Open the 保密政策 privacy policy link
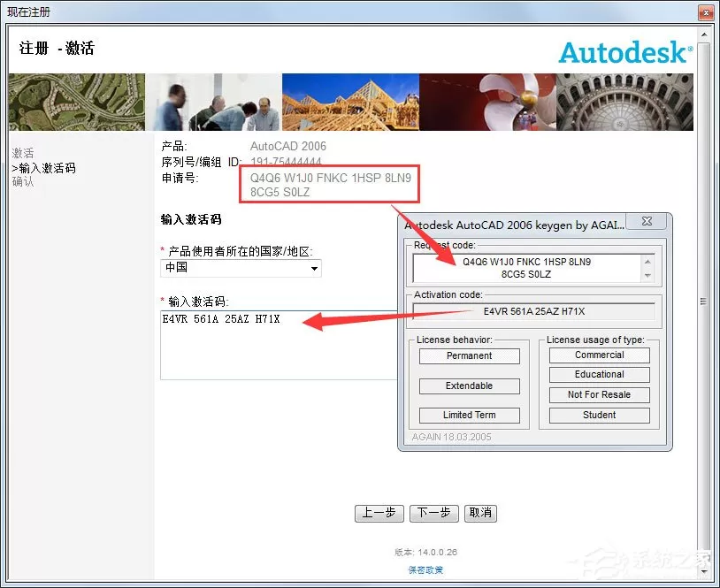The width and height of the screenshot is (720, 588). pyautogui.click(x=425, y=569)
